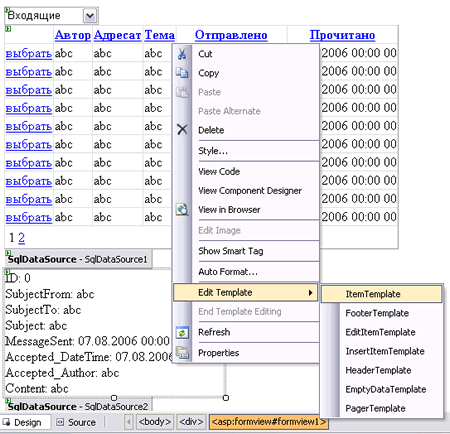
Task: Click the Properties icon in context menu
Action: tap(182, 353)
